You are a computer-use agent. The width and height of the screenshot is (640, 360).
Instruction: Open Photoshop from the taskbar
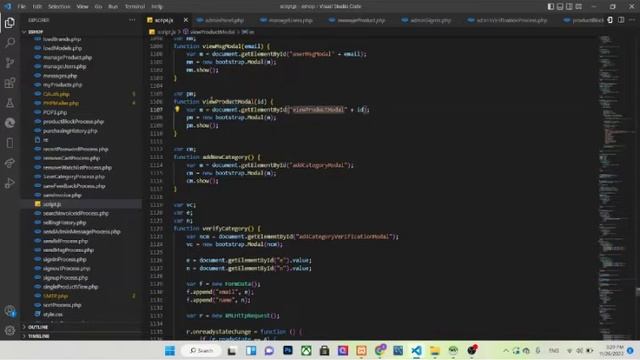click(288, 350)
